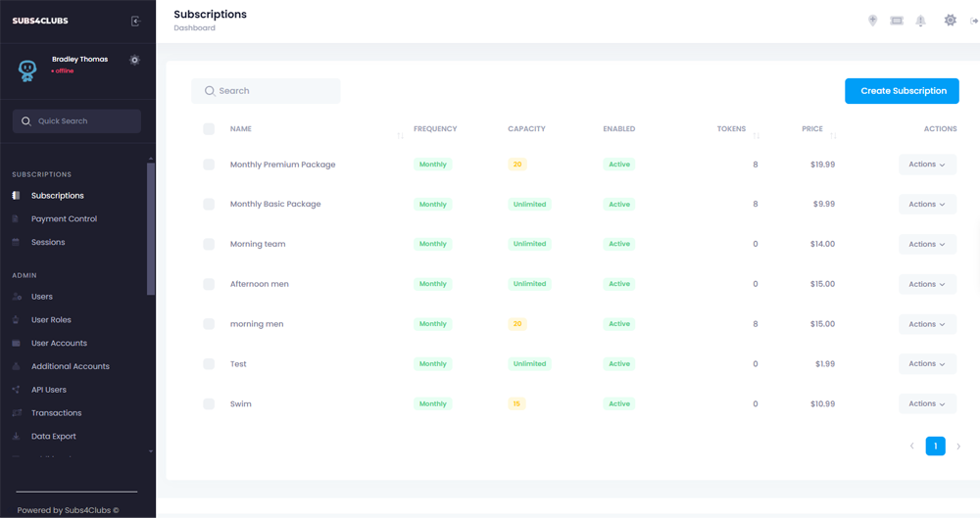
Task: Open the notifications bell
Action: click(920, 21)
